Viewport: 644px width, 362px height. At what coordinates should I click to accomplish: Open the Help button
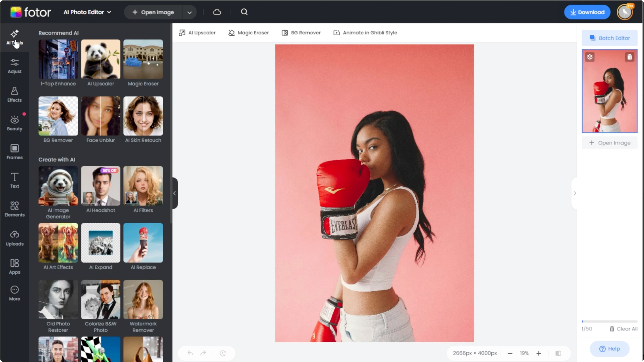click(610, 349)
